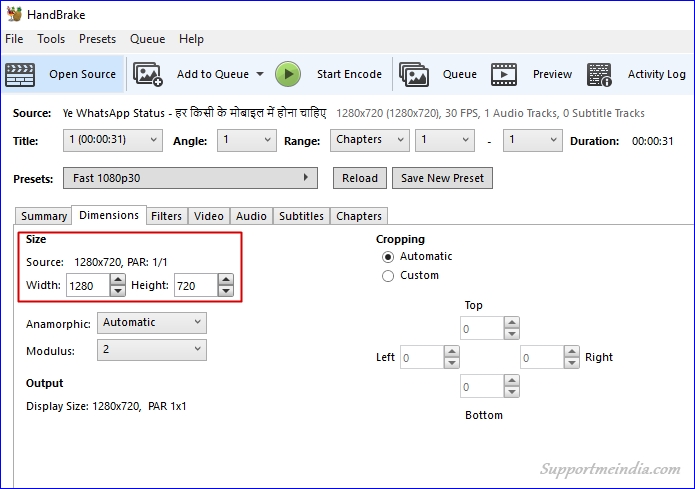Click the Top crop input field
The width and height of the screenshot is (695, 489).
pyautogui.click(x=482, y=328)
